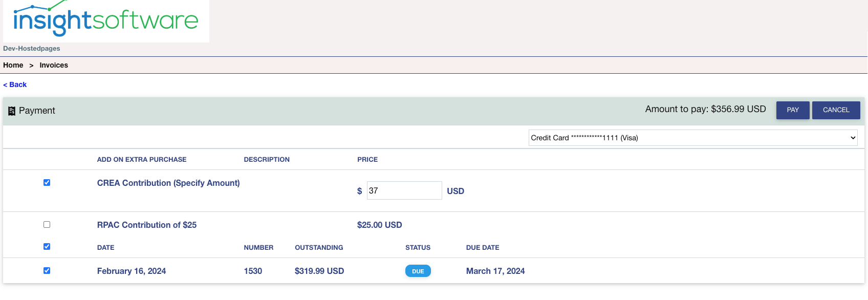The image size is (868, 300).
Task: Click the CREA Contribution (Specify Amount) label
Action: (168, 183)
